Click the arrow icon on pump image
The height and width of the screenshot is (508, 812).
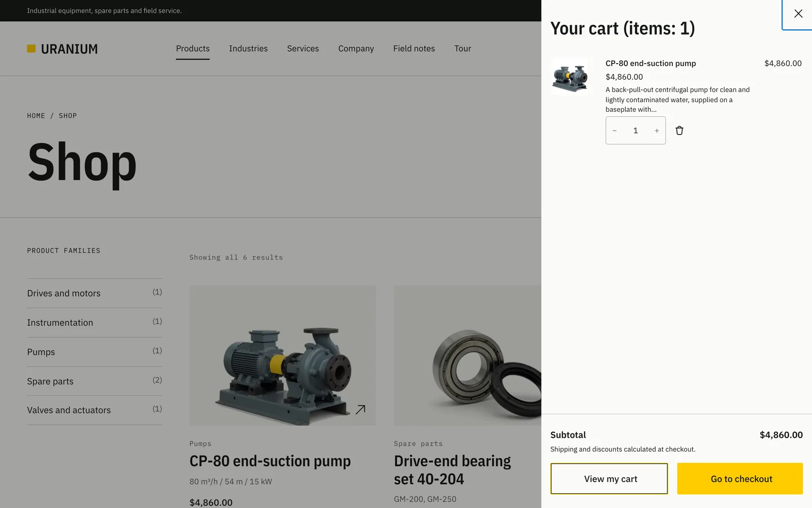point(360,409)
